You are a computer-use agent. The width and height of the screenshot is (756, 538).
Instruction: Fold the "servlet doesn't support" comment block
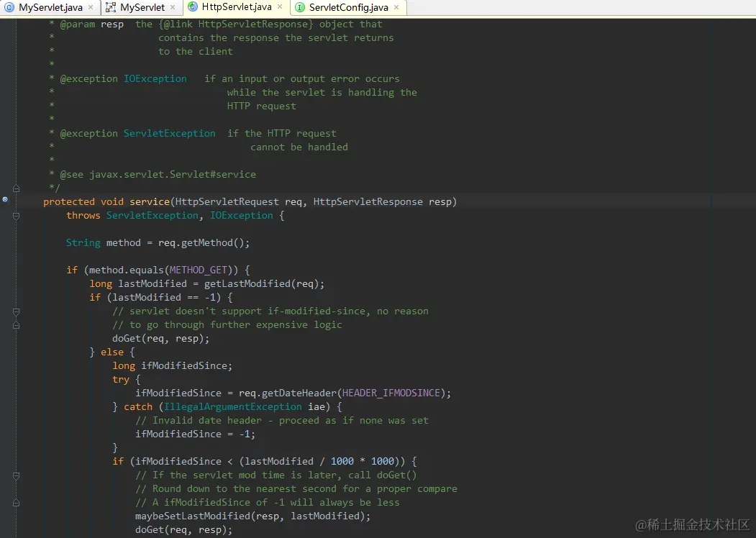(16, 312)
